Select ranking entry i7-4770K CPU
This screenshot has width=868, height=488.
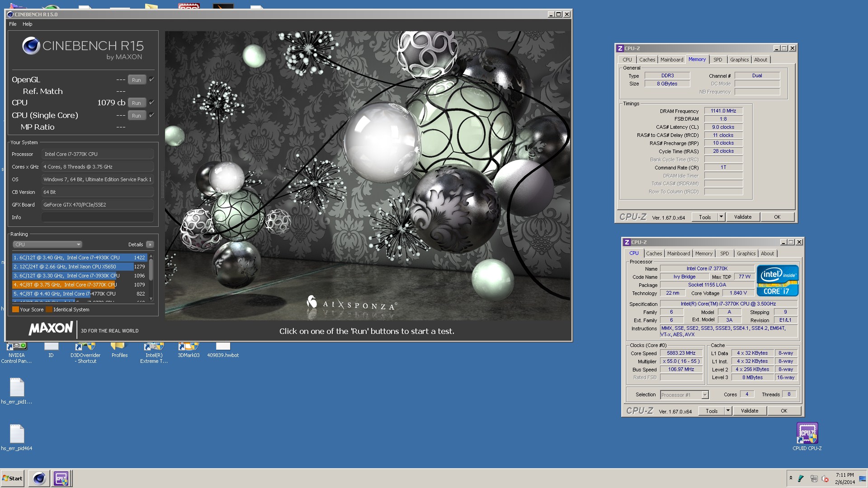pyautogui.click(x=80, y=294)
